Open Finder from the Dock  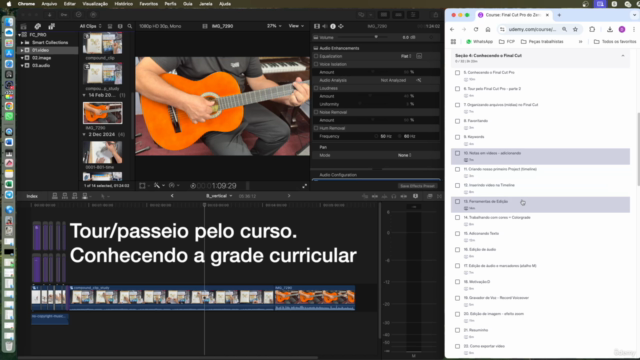click(x=9, y=22)
